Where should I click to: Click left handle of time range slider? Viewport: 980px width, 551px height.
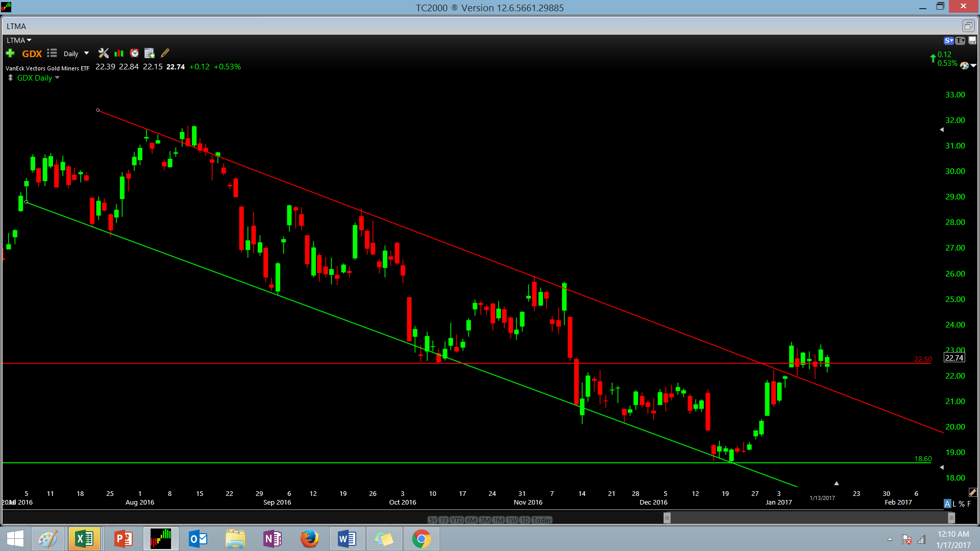tap(667, 518)
